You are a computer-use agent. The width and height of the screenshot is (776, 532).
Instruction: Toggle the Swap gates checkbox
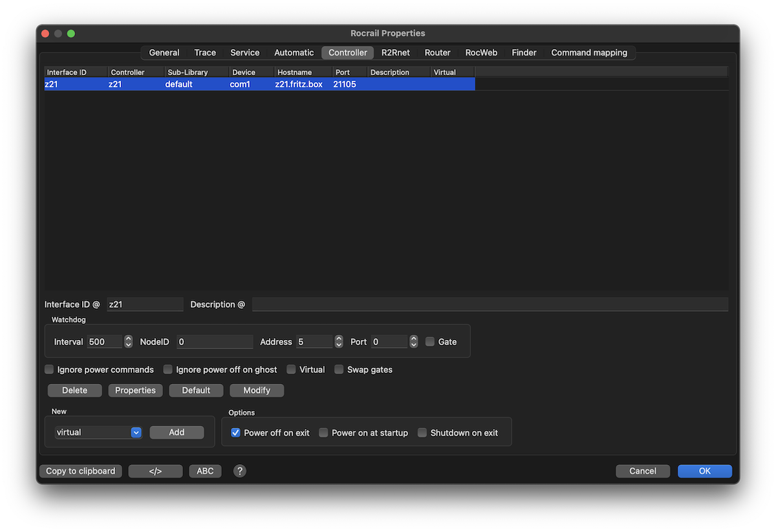pyautogui.click(x=339, y=370)
